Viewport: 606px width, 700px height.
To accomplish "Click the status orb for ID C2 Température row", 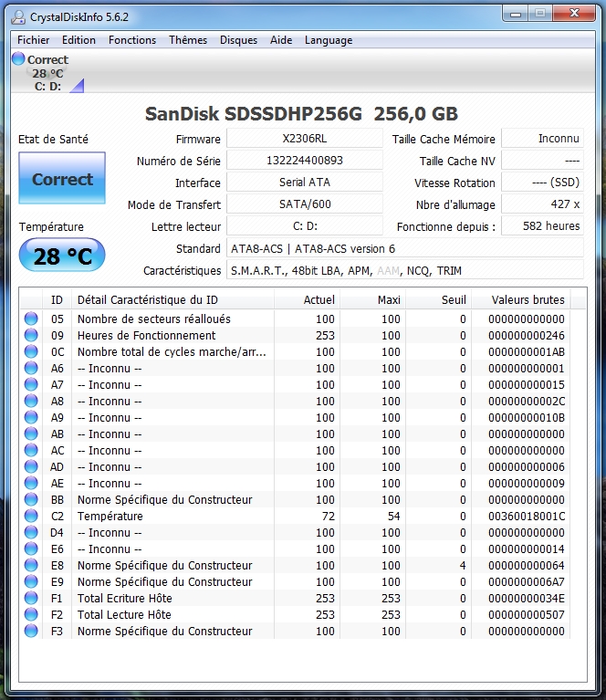I will pyautogui.click(x=31, y=516).
